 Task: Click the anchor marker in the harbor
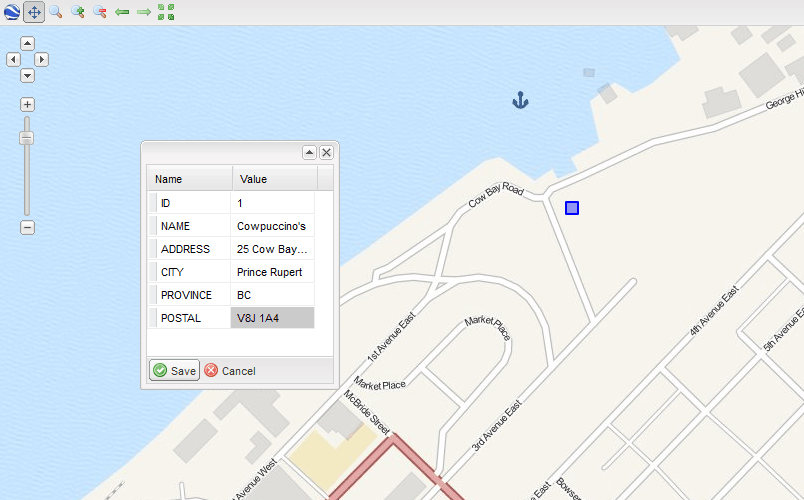[519, 99]
